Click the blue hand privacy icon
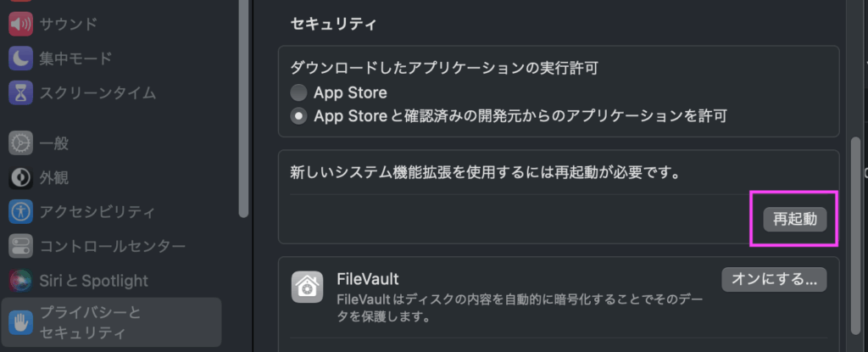Screen dimensions: 868x352 20,322
